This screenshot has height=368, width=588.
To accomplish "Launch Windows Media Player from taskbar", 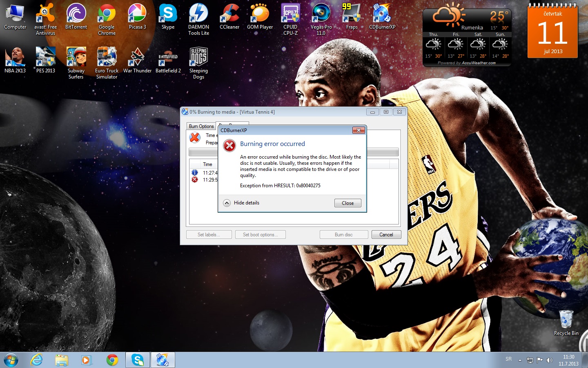I will pyautogui.click(x=86, y=360).
